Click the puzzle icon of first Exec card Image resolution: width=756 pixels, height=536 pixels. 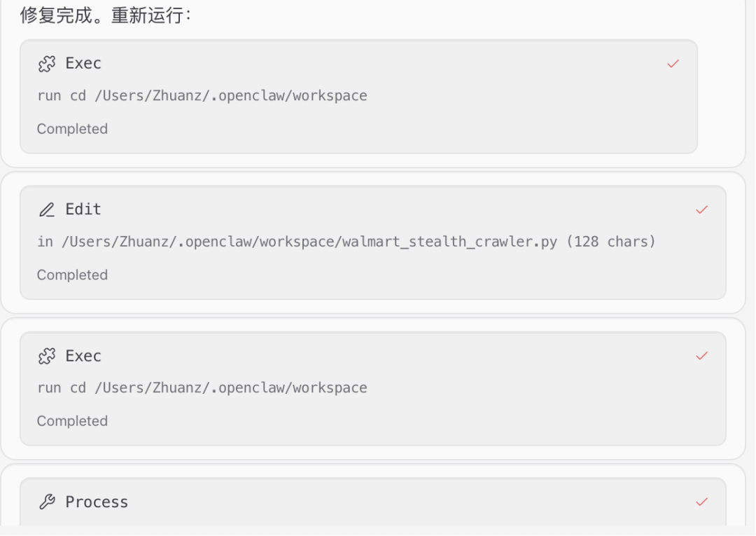click(x=47, y=64)
